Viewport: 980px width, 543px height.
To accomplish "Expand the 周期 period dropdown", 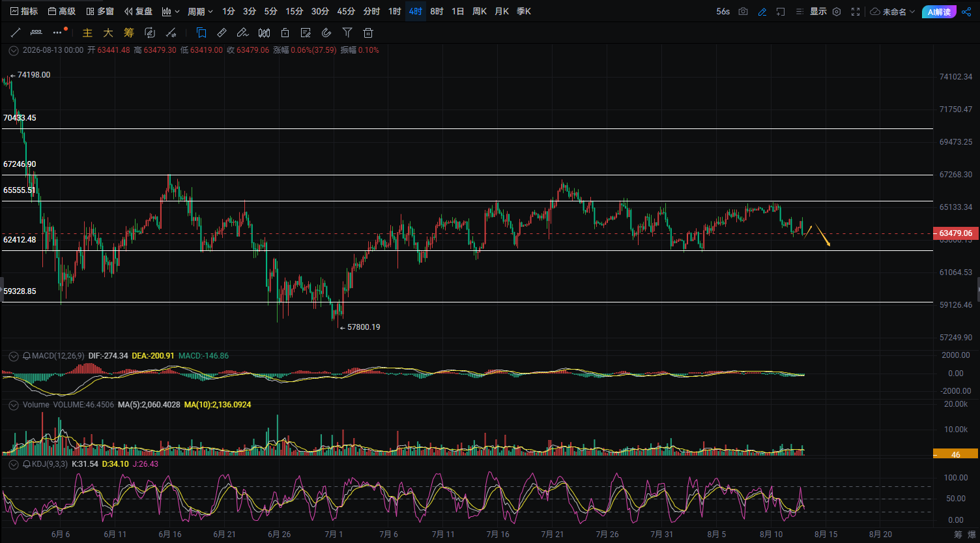I will click(200, 12).
